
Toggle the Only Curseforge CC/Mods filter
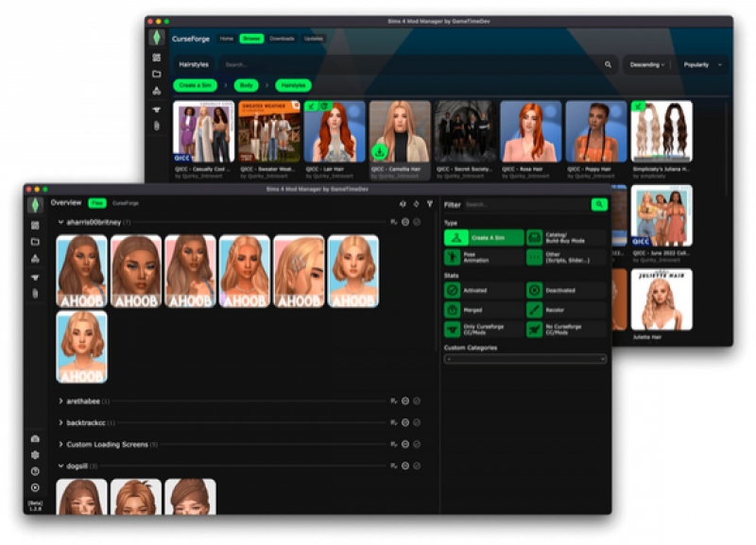pos(484,330)
